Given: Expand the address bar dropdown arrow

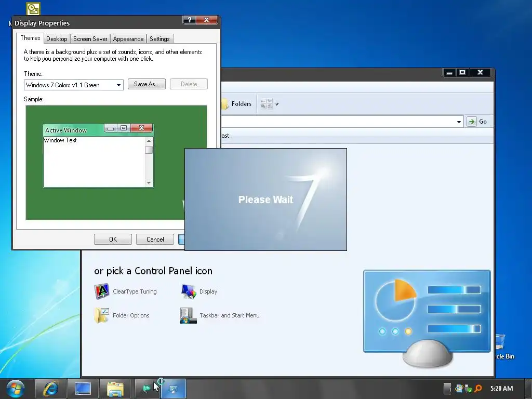Looking at the screenshot, I should [459, 122].
